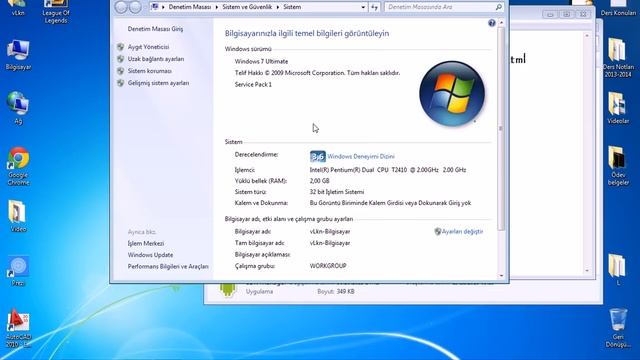Screen dimensions: 640x360
Task: Launch the Prezi desktop shortcut
Action: [18, 271]
